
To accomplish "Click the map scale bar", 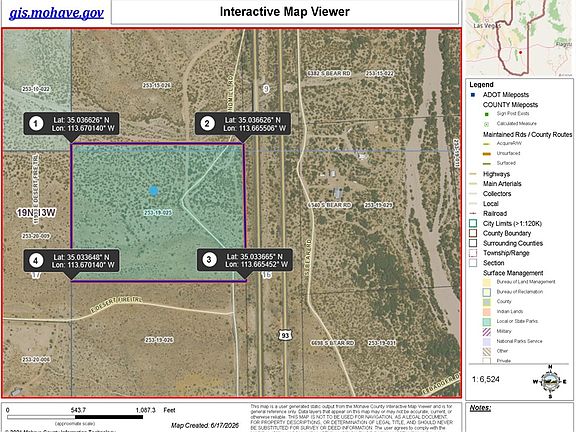I will pyautogui.click(x=75, y=417).
